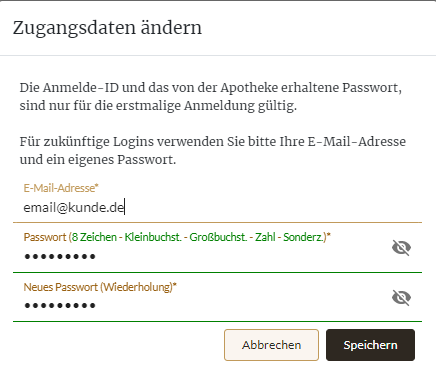Click the masked dots in repeat password field
The height and width of the screenshot is (381, 436).
[60, 305]
